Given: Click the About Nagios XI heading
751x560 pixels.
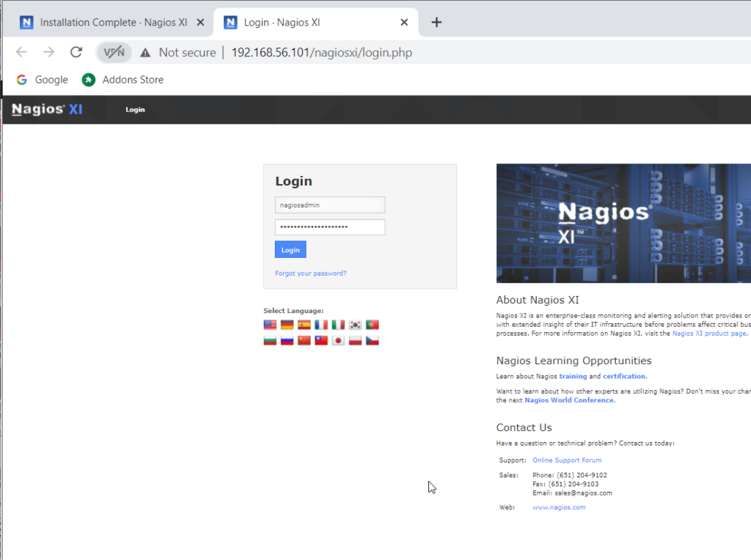Looking at the screenshot, I should click(x=538, y=300).
